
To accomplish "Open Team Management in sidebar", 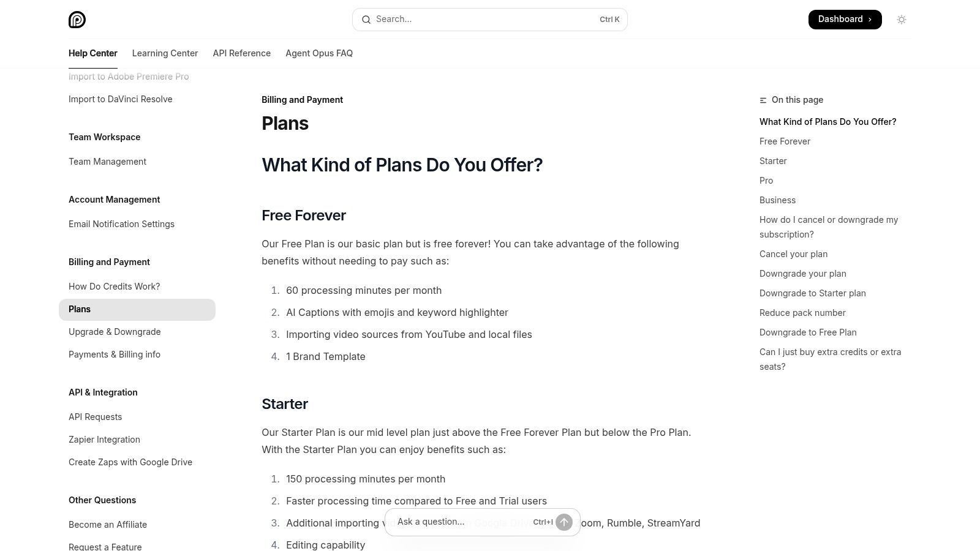I will click(x=107, y=162).
